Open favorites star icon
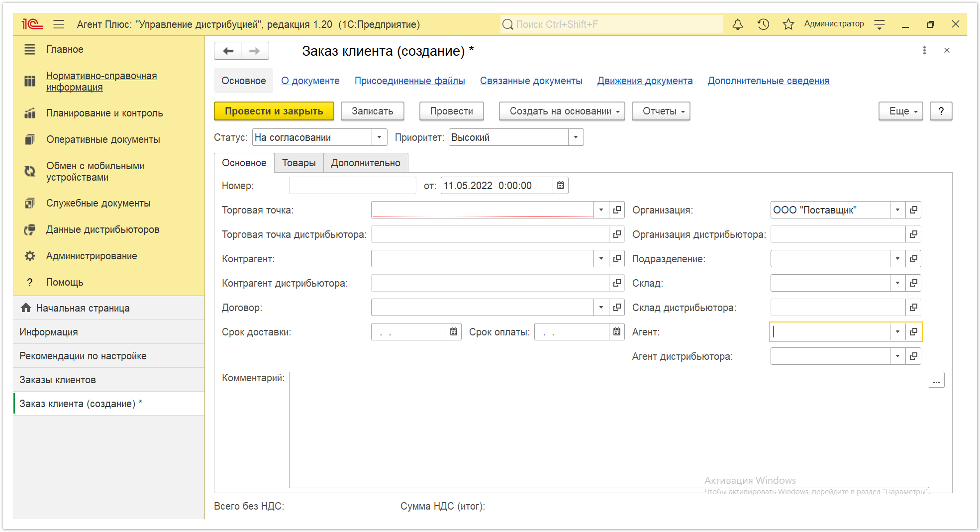 coord(788,24)
